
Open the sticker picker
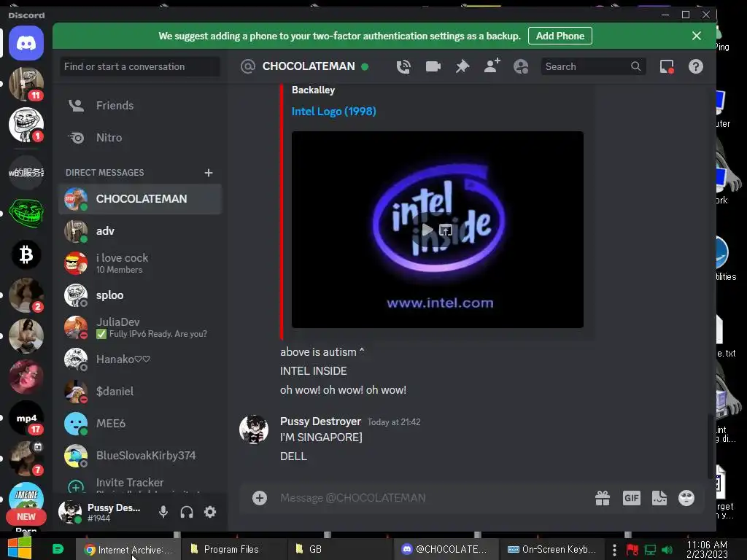659,498
